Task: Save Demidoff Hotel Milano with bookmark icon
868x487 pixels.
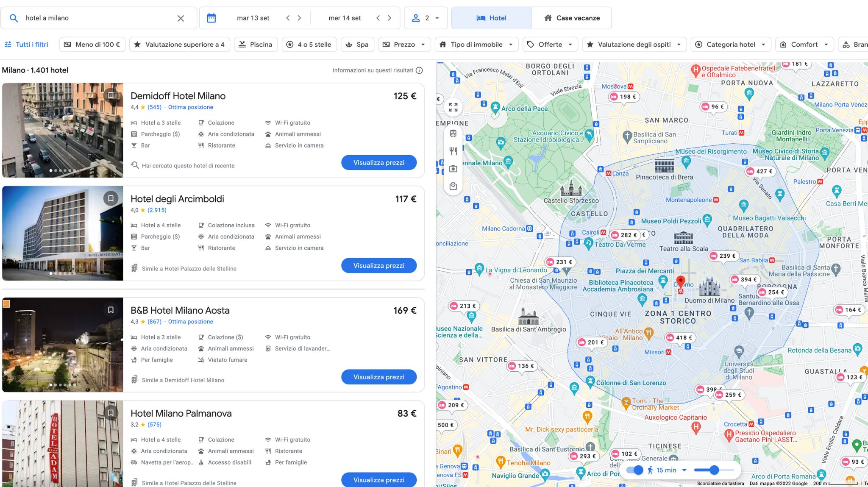Action: tap(111, 95)
